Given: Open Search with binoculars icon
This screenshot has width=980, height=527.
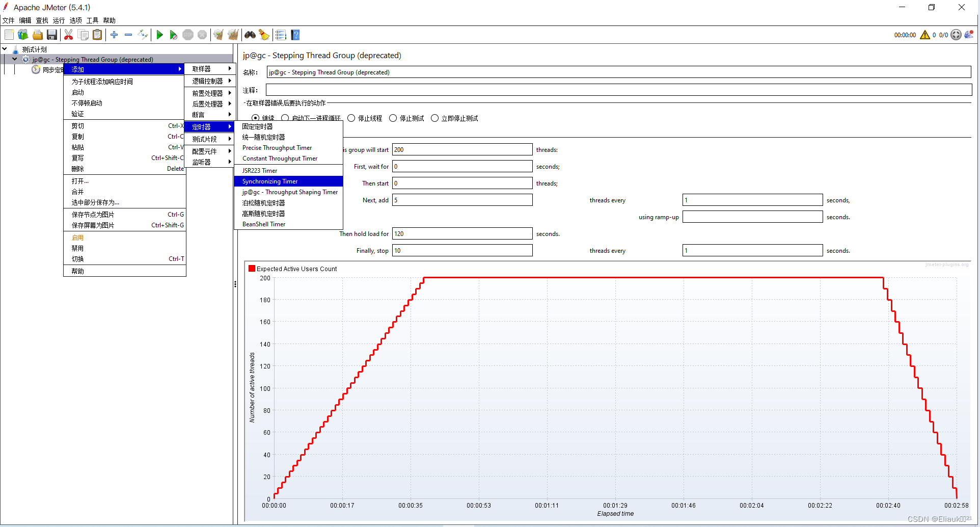Looking at the screenshot, I should (x=250, y=35).
